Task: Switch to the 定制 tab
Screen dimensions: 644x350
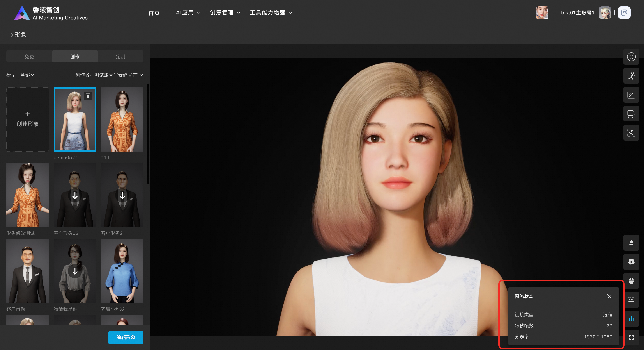Action: pos(120,57)
